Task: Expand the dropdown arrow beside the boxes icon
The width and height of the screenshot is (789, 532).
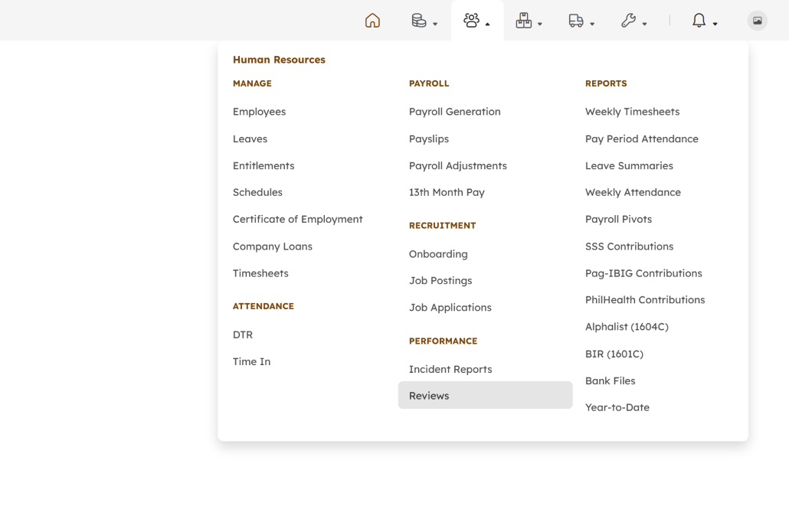Action: pos(540,24)
